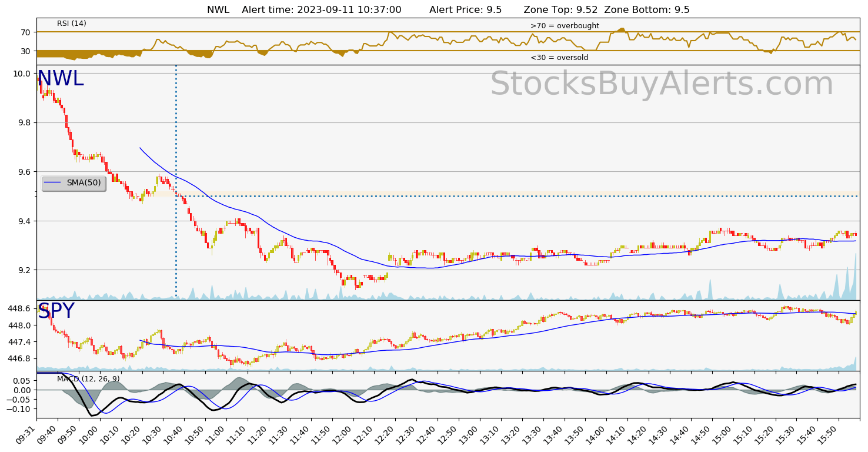The height and width of the screenshot is (452, 868).
Task: Click the 'Alert time: 2023-09-11 10:37:00' title text
Action: (322, 10)
